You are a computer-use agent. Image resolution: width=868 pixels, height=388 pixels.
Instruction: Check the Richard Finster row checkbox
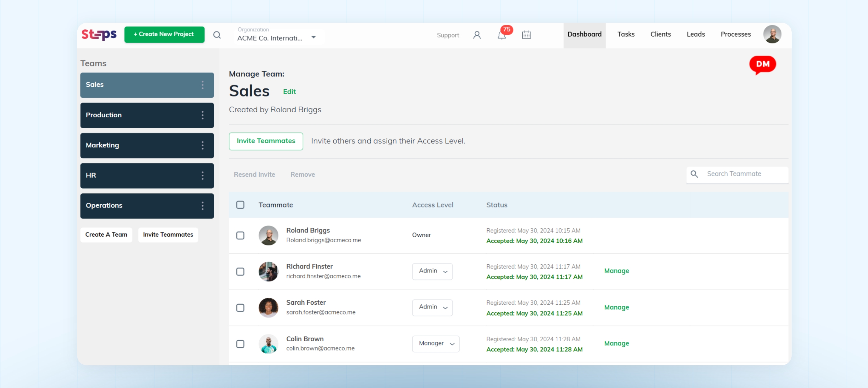point(240,271)
